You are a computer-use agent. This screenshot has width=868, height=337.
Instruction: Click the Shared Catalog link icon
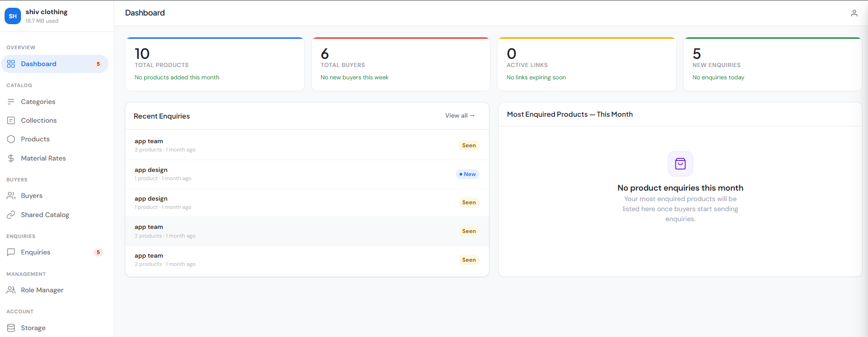tap(11, 215)
